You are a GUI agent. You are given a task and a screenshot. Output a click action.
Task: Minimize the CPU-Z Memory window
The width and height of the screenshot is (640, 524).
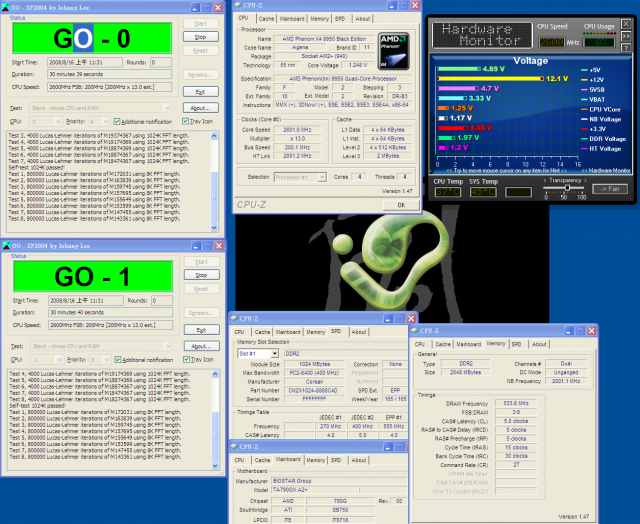(x=569, y=331)
